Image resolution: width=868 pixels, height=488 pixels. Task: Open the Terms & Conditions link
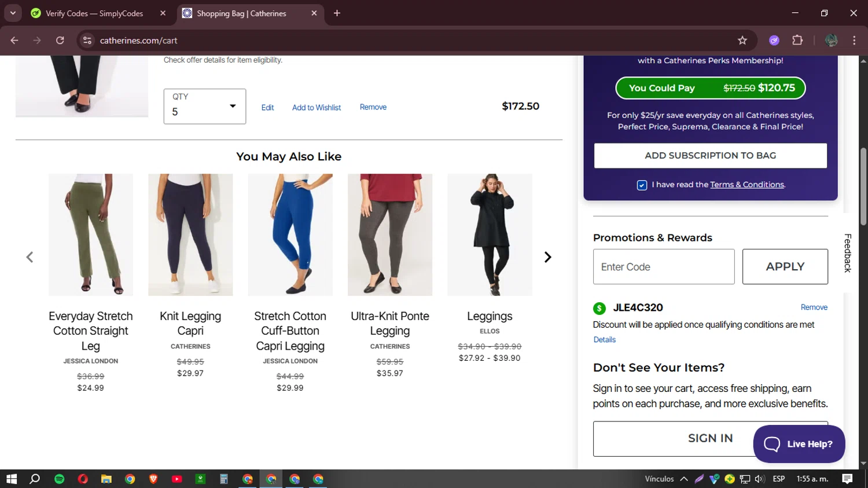click(747, 185)
